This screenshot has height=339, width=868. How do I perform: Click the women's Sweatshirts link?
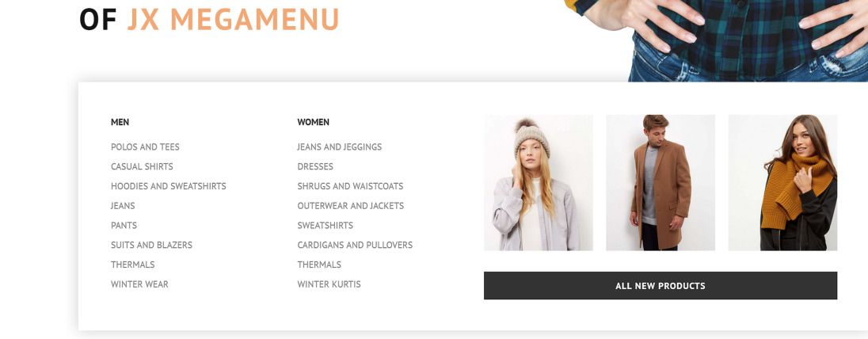325,226
